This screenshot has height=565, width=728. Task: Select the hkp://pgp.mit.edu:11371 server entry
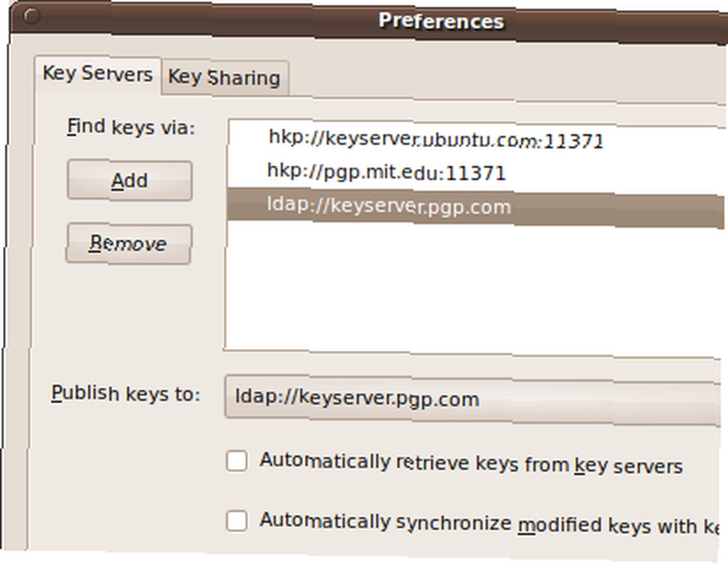476,173
